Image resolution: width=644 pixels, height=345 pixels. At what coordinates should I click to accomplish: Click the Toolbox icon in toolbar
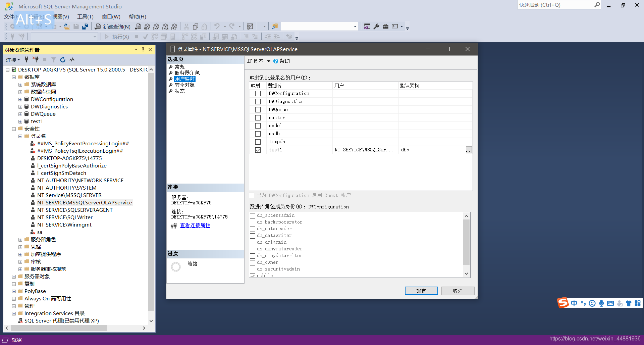(x=385, y=27)
